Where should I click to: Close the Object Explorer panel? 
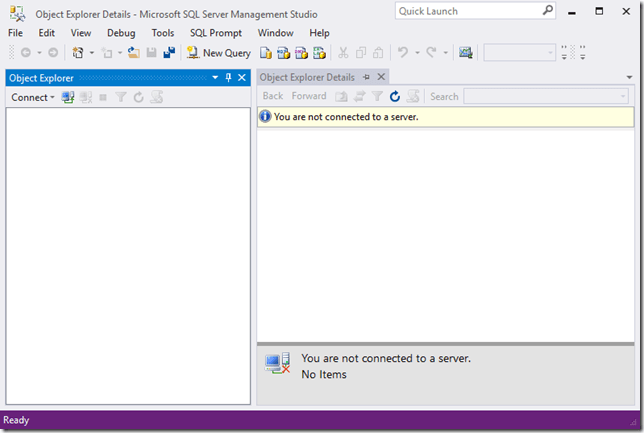coord(242,78)
